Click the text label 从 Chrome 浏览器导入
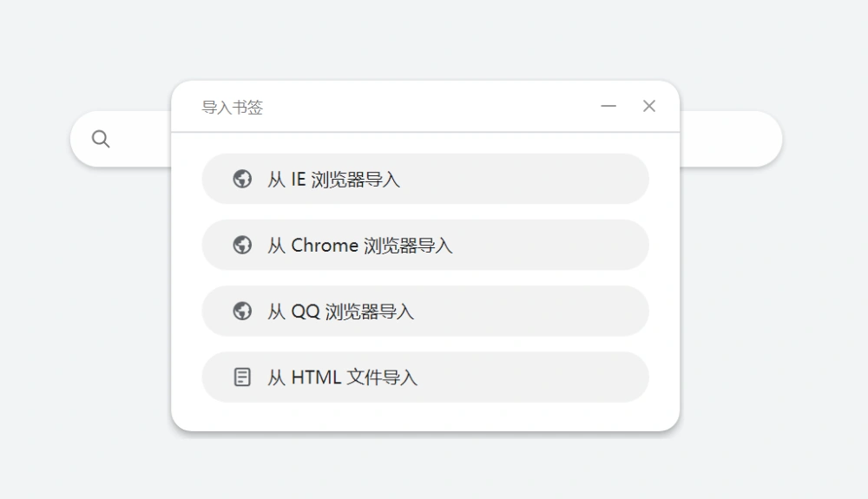Image resolution: width=868 pixels, height=499 pixels. coord(360,245)
